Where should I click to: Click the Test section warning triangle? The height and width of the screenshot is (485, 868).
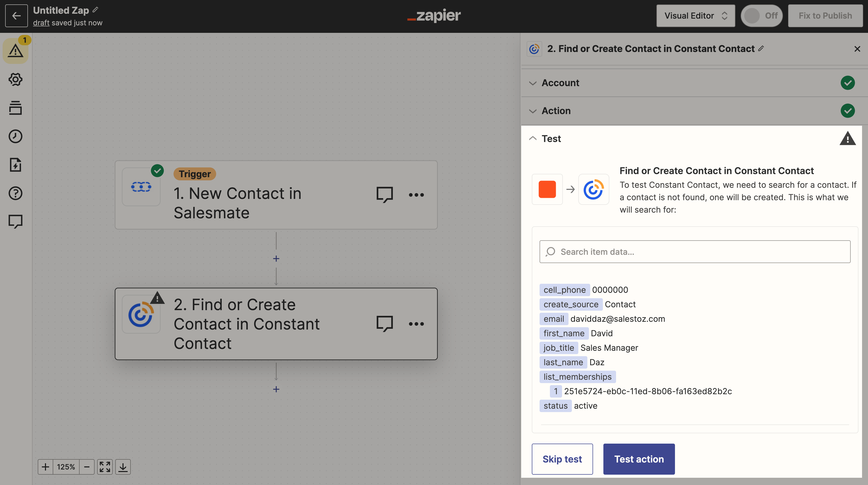[x=847, y=139]
